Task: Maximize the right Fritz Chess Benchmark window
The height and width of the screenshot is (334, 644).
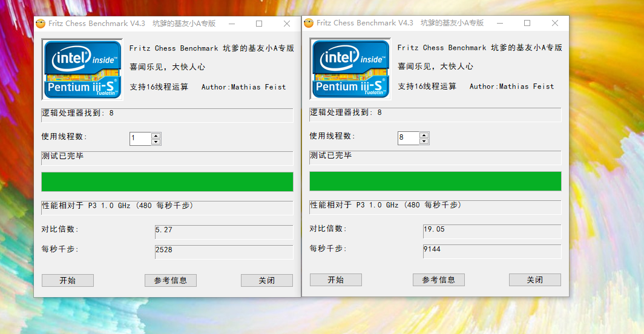Action: point(527,23)
